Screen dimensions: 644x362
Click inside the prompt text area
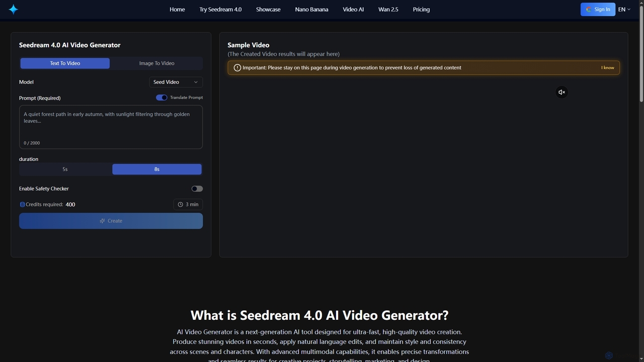(x=111, y=127)
